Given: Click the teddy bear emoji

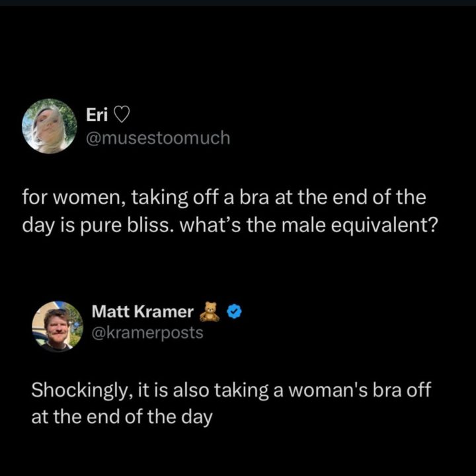Looking at the screenshot, I should coord(210,311).
